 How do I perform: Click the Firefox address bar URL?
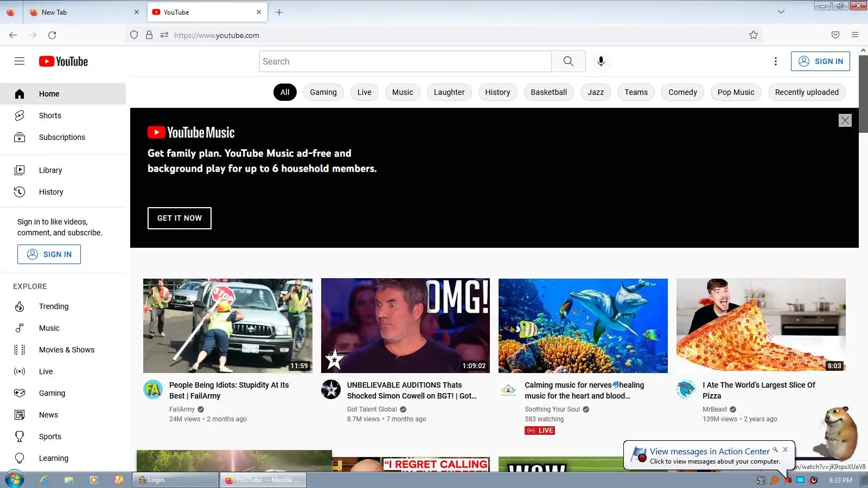pyautogui.click(x=216, y=35)
